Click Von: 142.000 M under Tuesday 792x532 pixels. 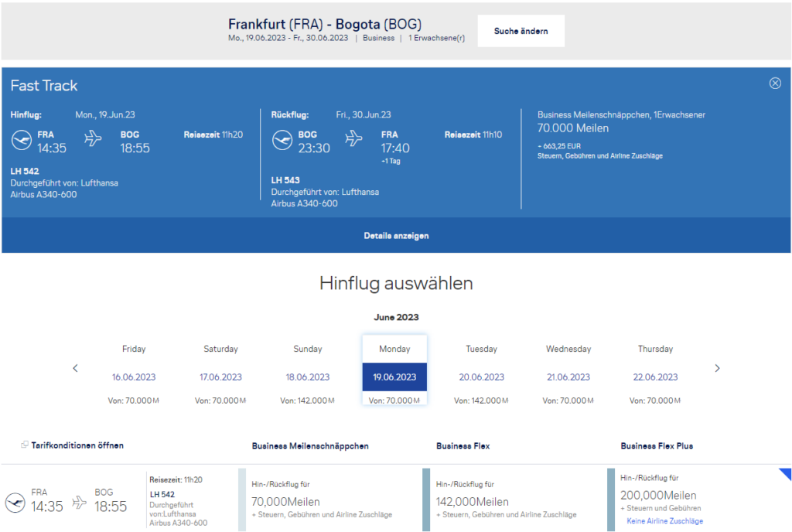click(x=481, y=401)
